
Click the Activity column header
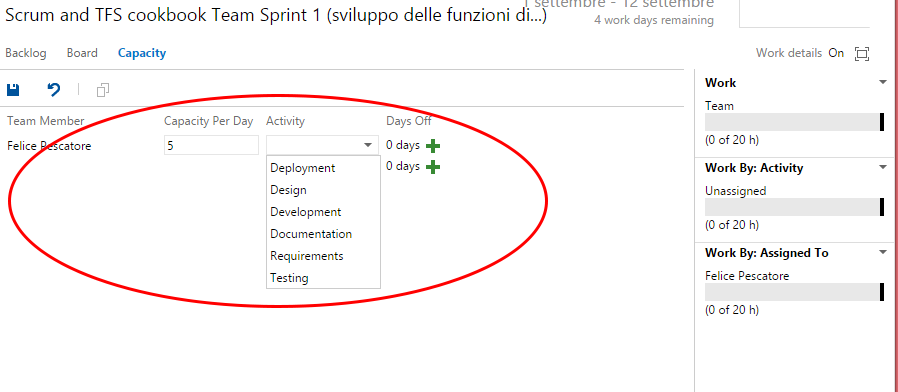pos(285,121)
